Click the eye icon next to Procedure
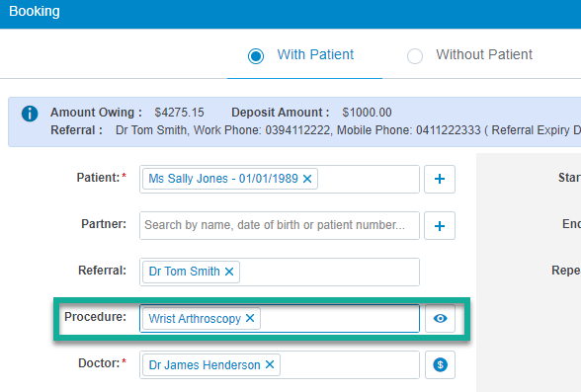This screenshot has height=392, width=581. pos(441,318)
